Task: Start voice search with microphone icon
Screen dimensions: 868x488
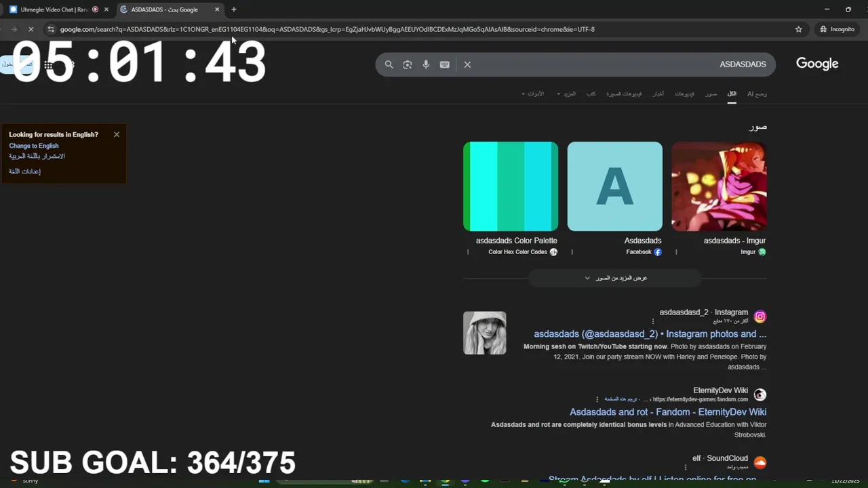Action: click(x=426, y=64)
